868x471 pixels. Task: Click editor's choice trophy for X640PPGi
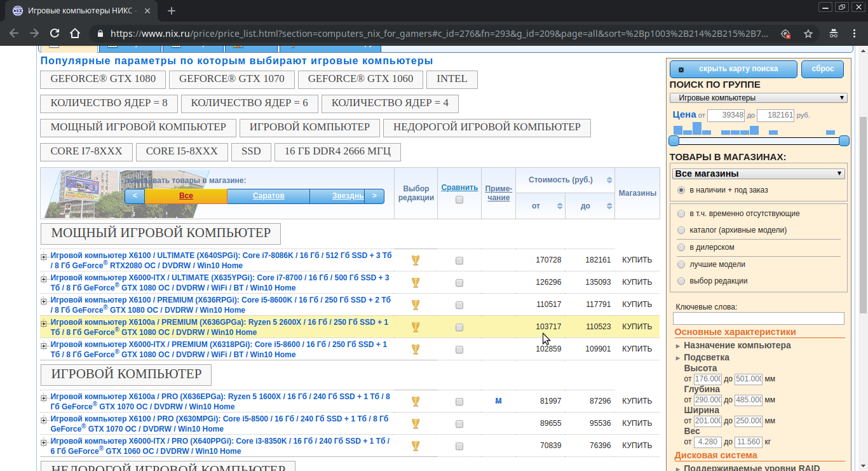[416, 446]
